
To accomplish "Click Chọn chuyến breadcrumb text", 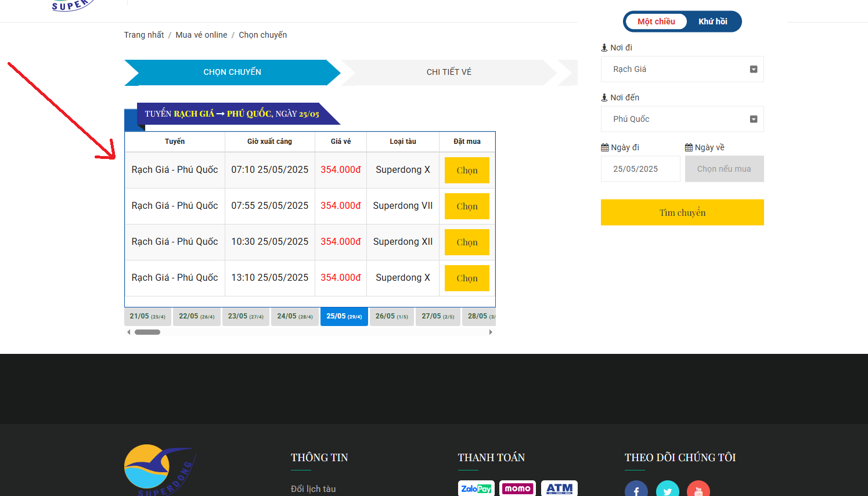I will (263, 35).
